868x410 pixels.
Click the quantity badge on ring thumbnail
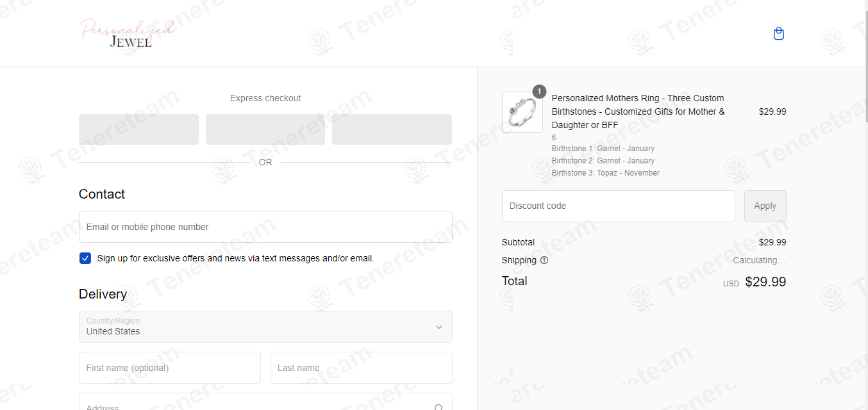pos(540,92)
